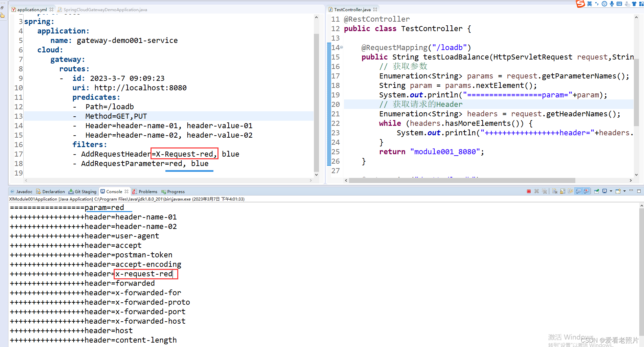Click the Remove Launch gray X icon
644x347 pixels.
click(536, 191)
